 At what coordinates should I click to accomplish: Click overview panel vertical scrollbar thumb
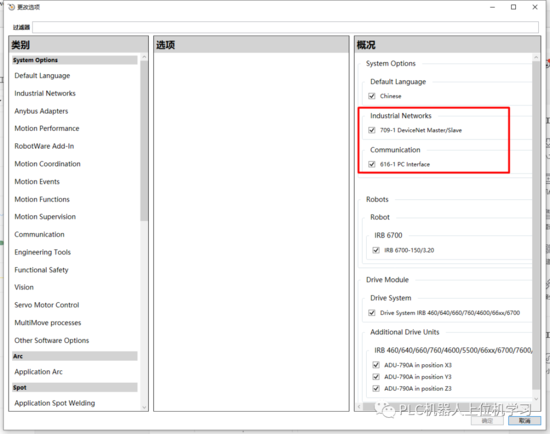click(536, 225)
